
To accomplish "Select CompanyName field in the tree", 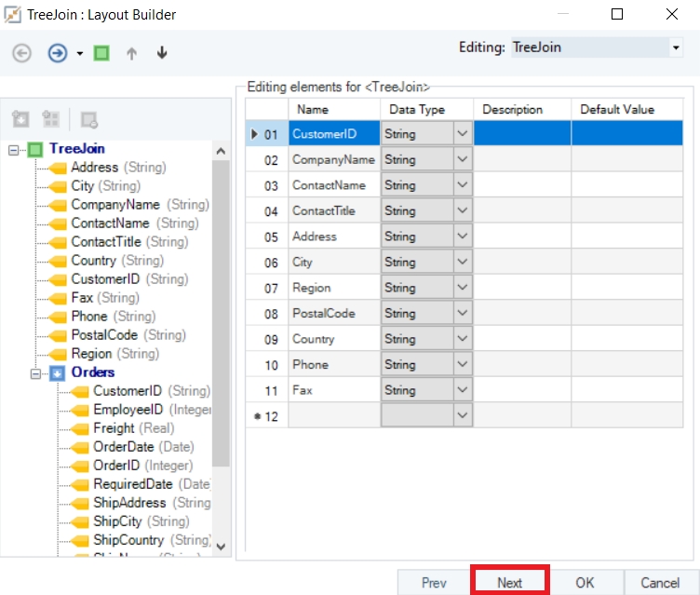I will click(x=115, y=205).
